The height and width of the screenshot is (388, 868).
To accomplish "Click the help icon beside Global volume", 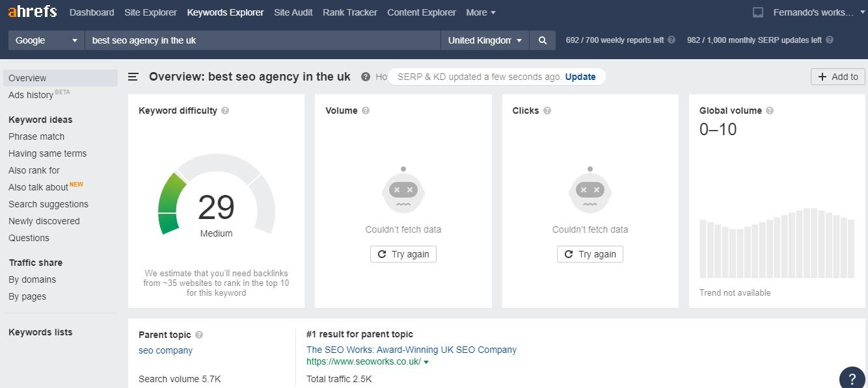I will tap(770, 110).
